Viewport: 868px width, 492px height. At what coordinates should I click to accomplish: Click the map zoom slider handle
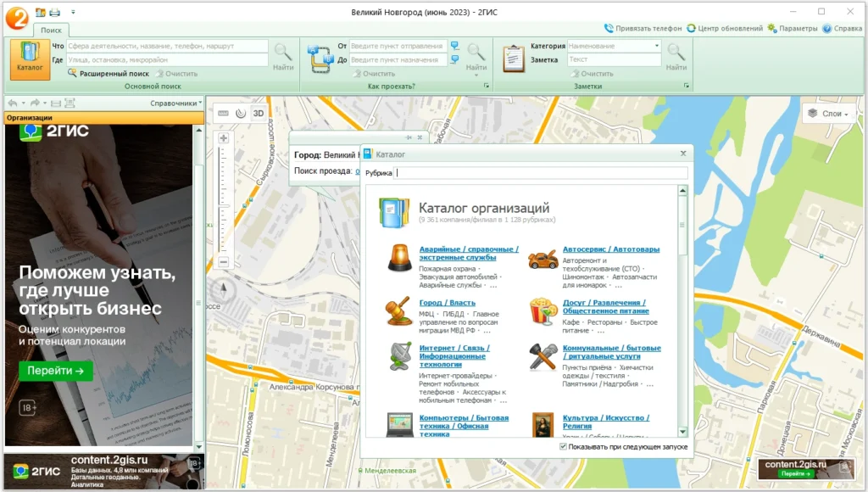click(224, 205)
